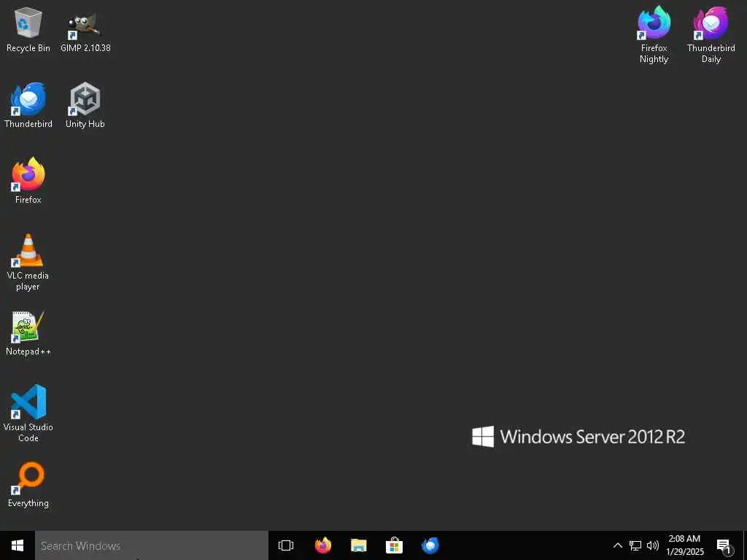
Task: Open the clock showing 2:08 AM
Action: tap(684, 545)
